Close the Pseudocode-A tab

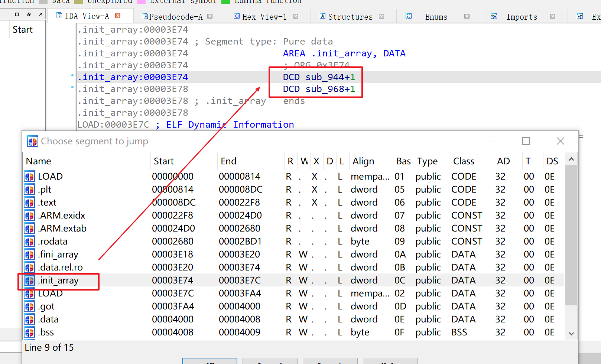(x=210, y=16)
